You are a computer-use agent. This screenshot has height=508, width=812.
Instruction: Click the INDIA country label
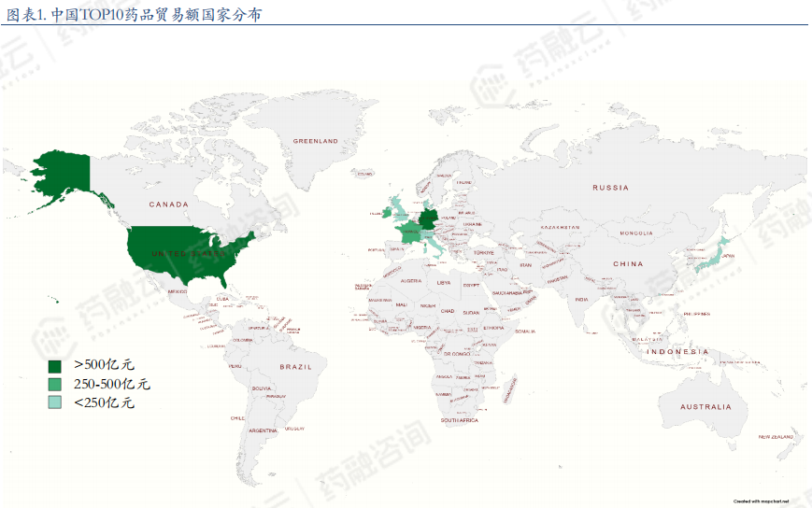pos(581,300)
